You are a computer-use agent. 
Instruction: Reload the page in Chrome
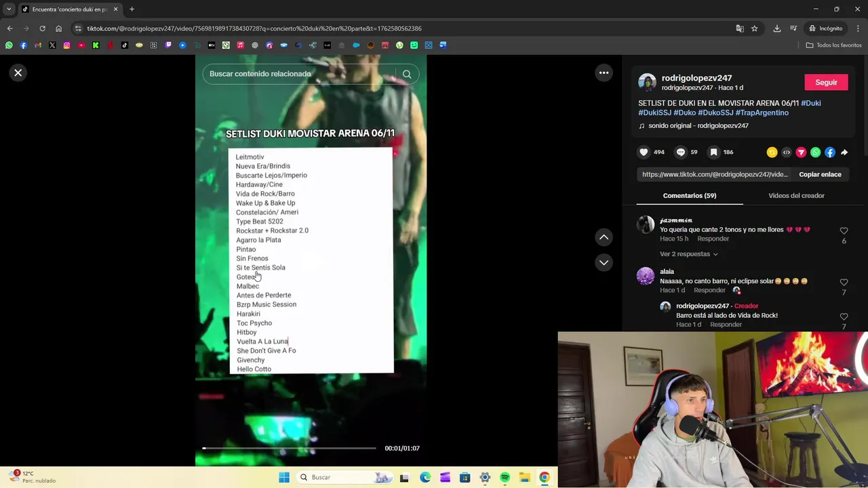[42, 28]
